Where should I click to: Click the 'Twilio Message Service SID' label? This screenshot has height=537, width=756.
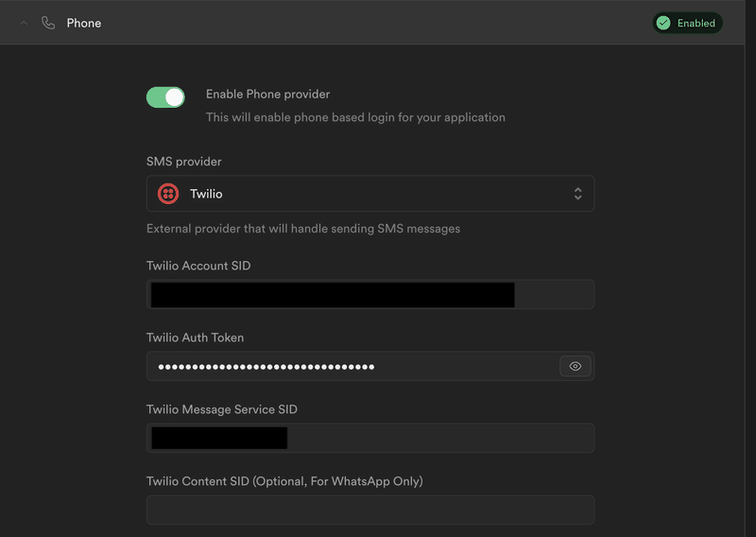coord(222,409)
